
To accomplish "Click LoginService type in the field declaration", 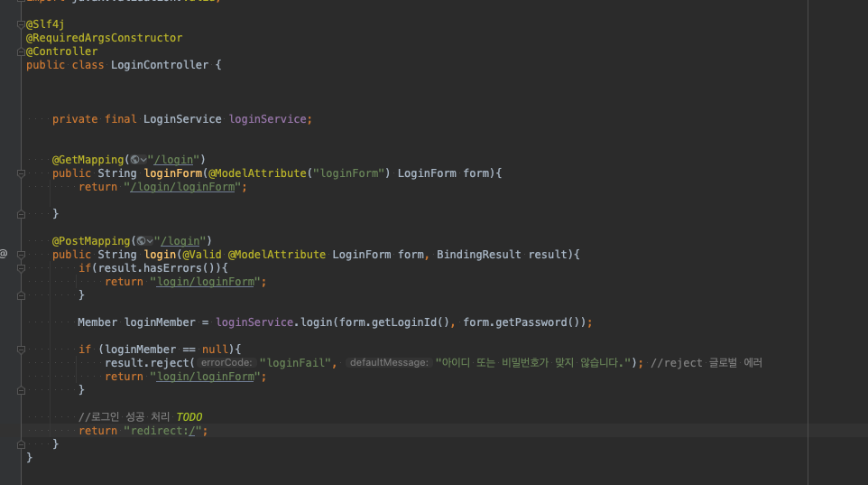I will click(182, 119).
